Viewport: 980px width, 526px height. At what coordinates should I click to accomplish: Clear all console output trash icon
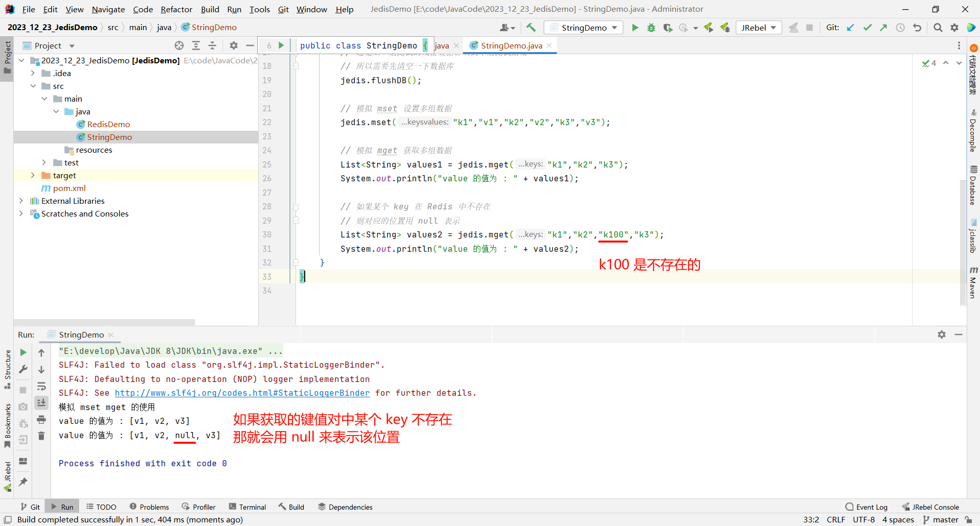41,436
